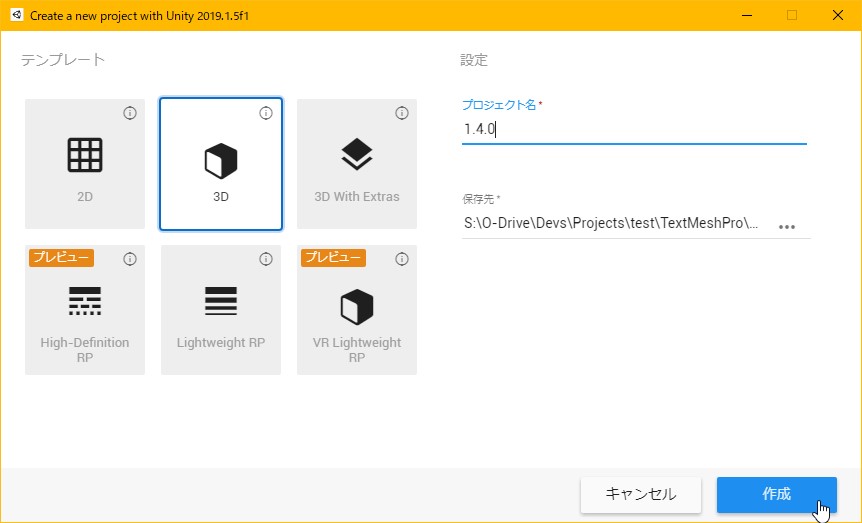Open info icon on 3D With Extras
This screenshot has height=523, width=862.
[402, 113]
